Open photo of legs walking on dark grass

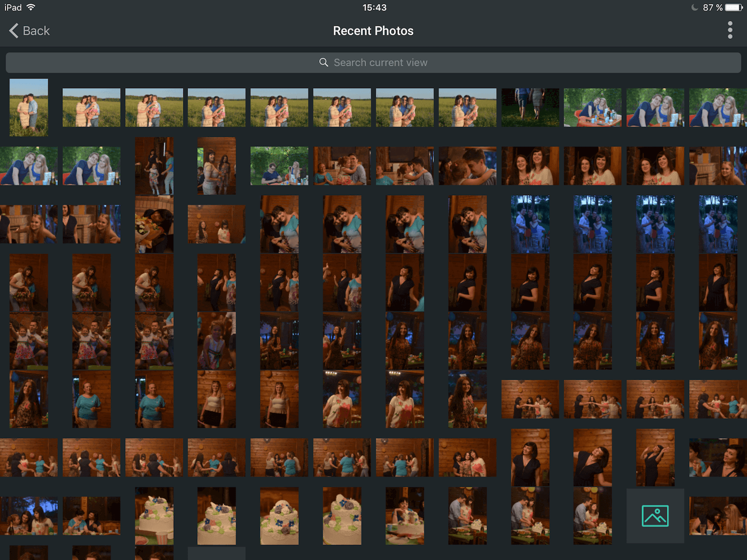click(x=530, y=108)
